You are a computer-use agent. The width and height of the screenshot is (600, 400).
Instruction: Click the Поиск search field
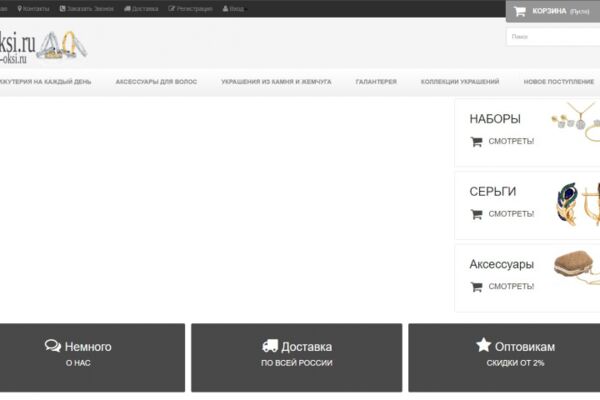pyautogui.click(x=553, y=37)
